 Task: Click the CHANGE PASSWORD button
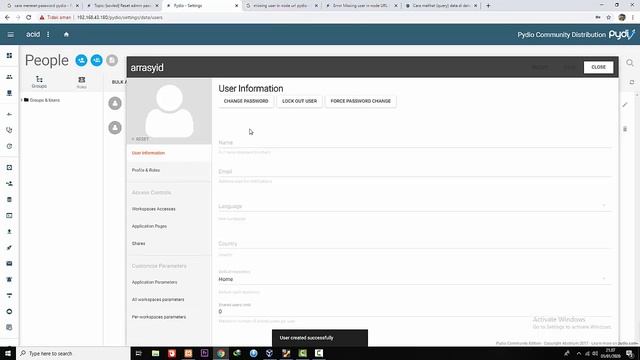click(246, 101)
